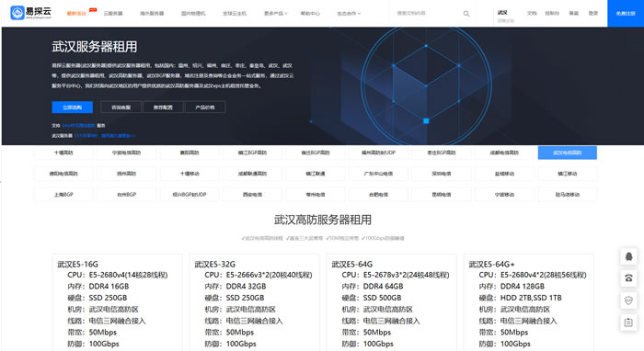Open the bell notification floating icon
The height and width of the screenshot is (351, 644).
tap(628, 256)
